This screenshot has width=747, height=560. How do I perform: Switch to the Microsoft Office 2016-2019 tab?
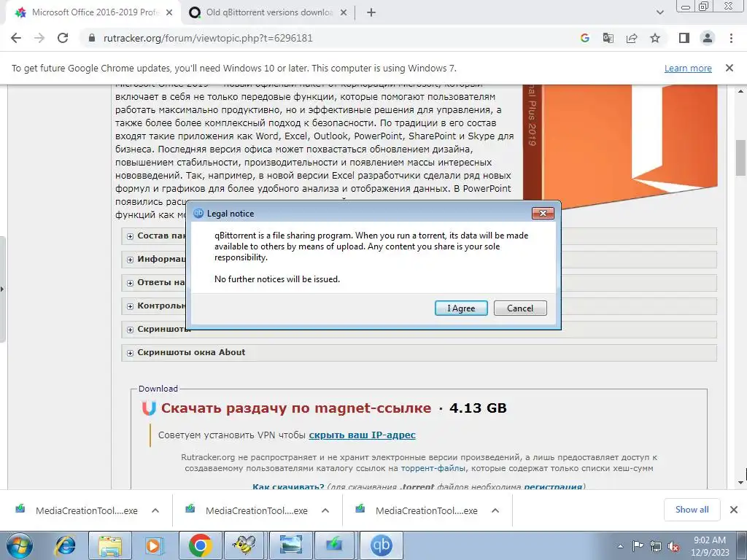click(x=93, y=13)
